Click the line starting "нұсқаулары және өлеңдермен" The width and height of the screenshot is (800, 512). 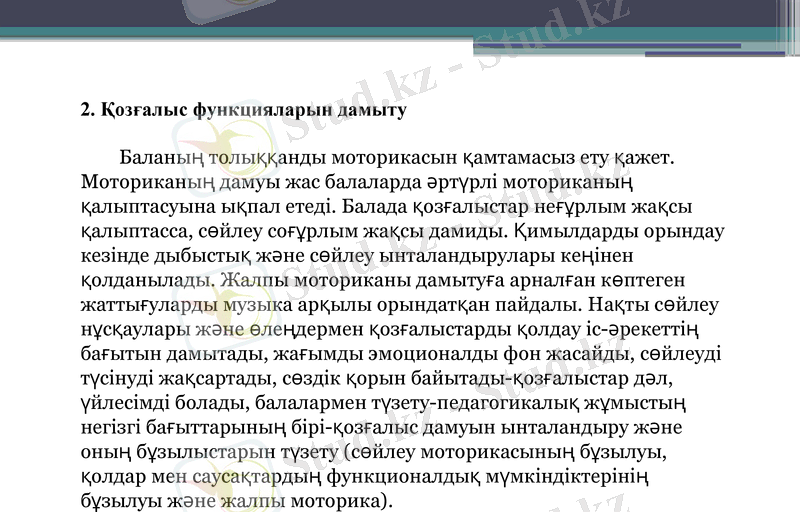coord(390,329)
